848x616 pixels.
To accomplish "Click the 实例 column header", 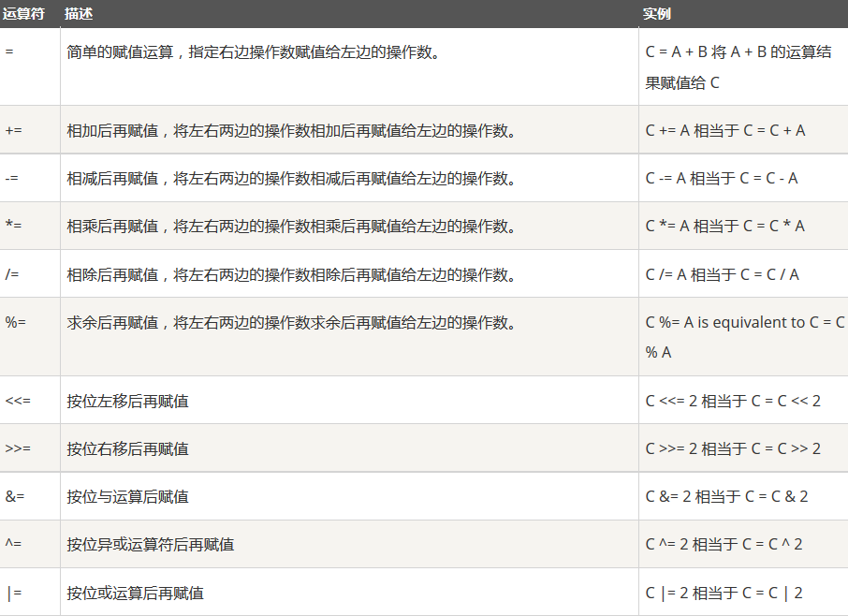I will click(x=657, y=13).
